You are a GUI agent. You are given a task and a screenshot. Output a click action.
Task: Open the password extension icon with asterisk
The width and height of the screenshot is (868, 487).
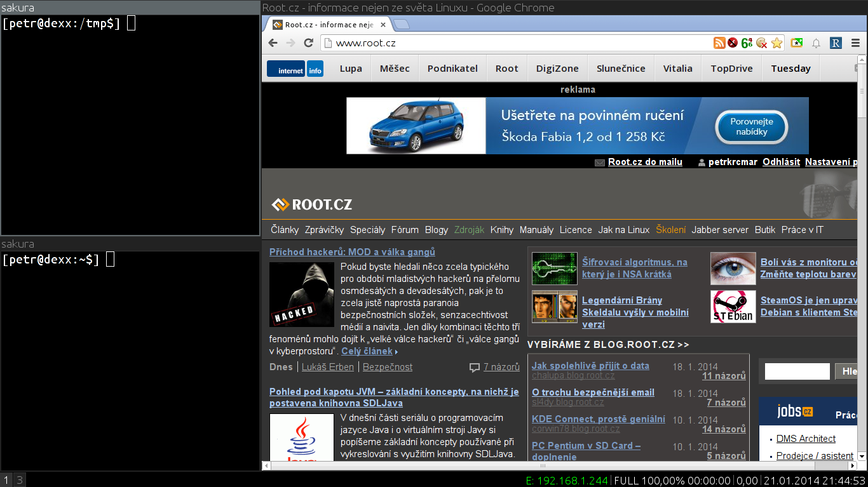tap(797, 43)
